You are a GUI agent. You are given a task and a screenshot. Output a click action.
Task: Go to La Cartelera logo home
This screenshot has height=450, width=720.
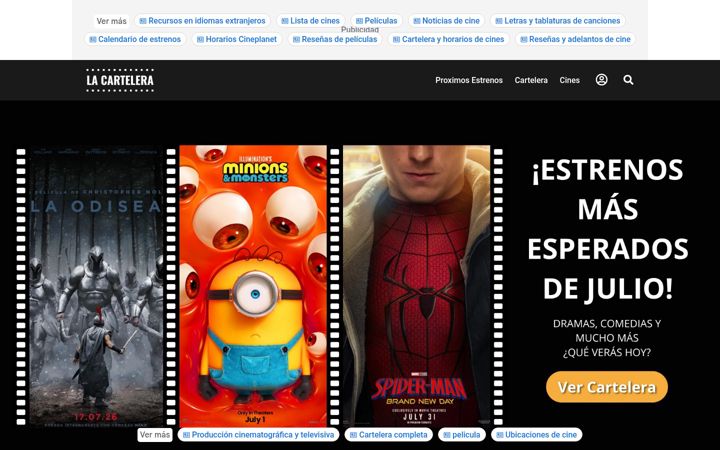(x=120, y=80)
